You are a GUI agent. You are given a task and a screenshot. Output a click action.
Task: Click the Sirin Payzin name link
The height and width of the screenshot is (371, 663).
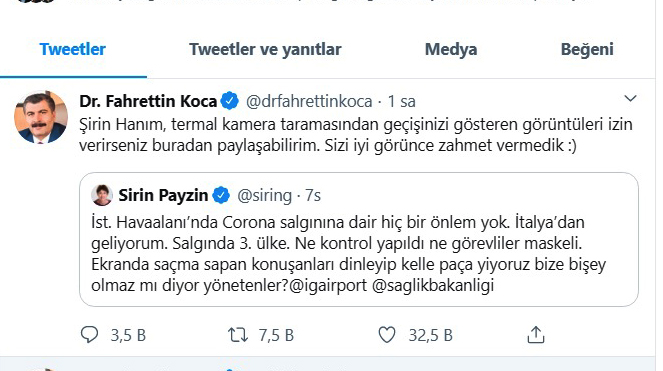click(163, 195)
